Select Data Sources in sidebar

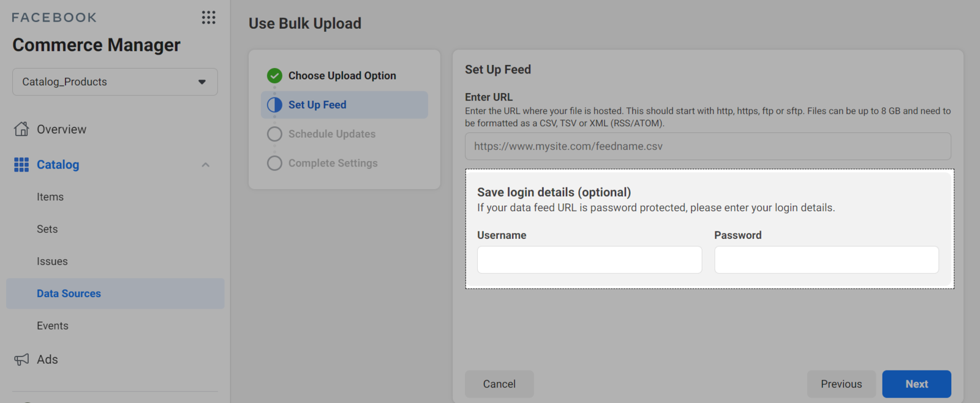pos(115,293)
